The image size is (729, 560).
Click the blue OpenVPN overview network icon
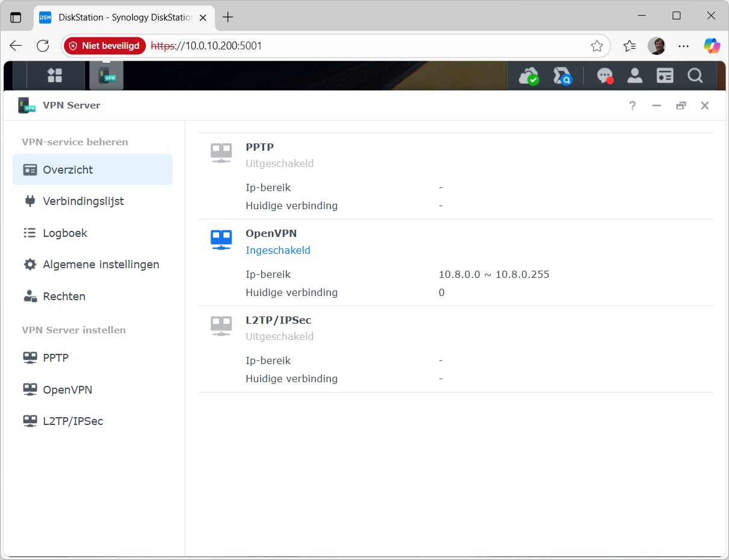point(221,239)
